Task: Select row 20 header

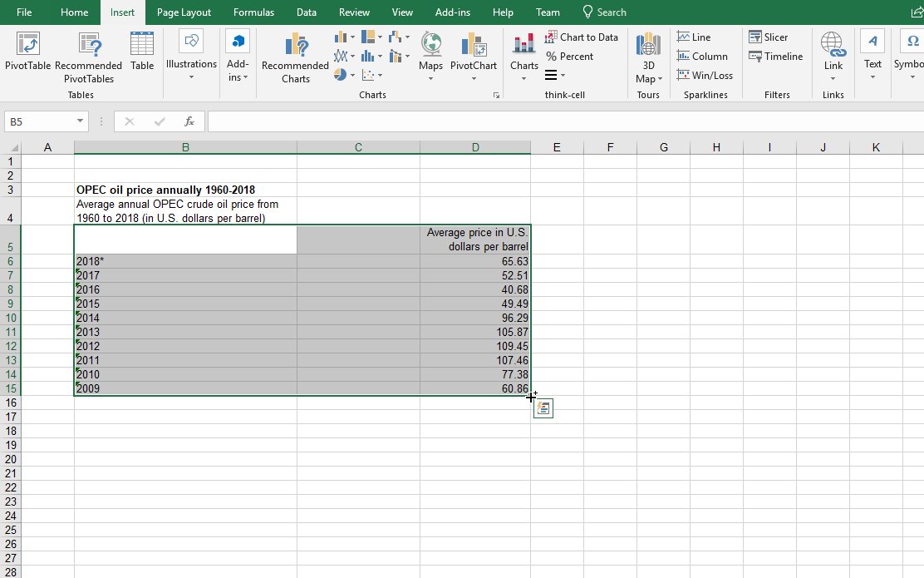Action: tap(11, 459)
